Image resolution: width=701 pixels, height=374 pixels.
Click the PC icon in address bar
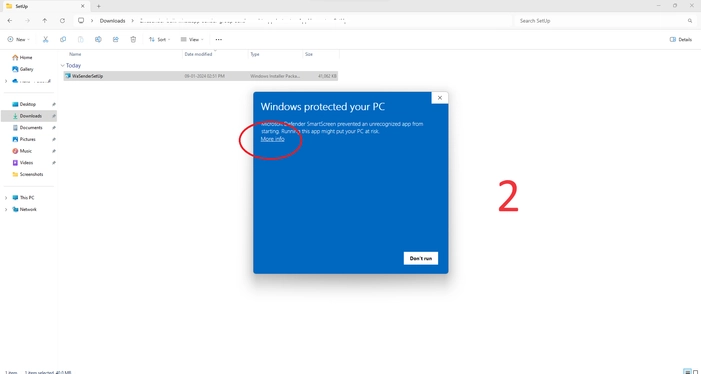click(x=81, y=21)
